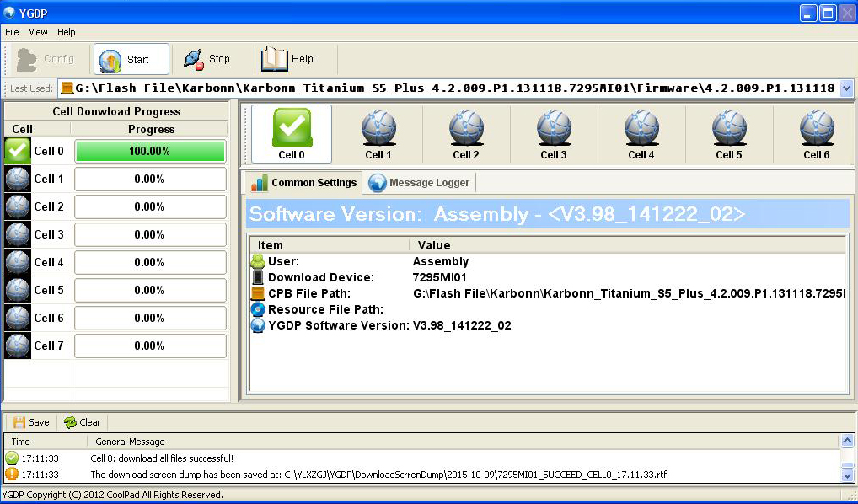858x504 pixels.
Task: Click the Stop toolbar icon
Action: 196,59
